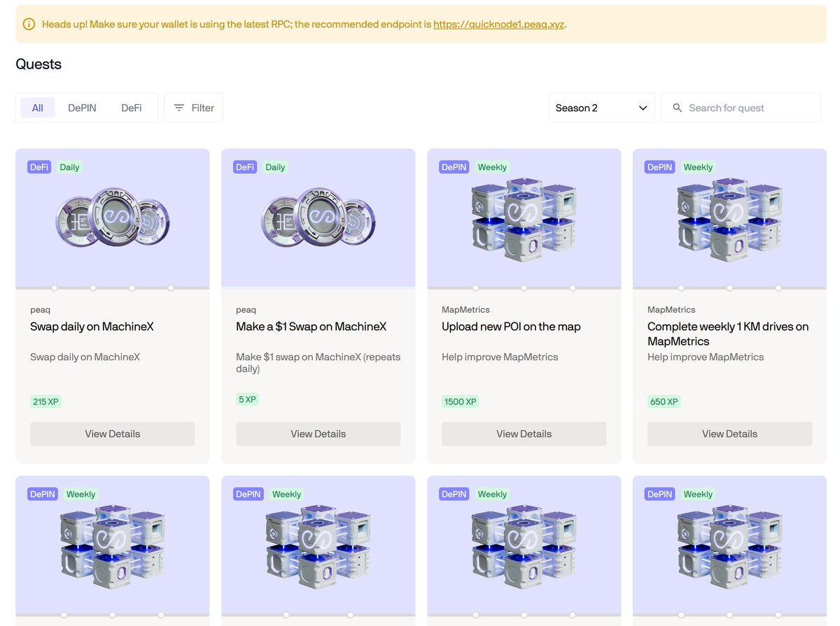The height and width of the screenshot is (626, 840).
Task: Click the 215 XP reward badge
Action: pyautogui.click(x=45, y=401)
